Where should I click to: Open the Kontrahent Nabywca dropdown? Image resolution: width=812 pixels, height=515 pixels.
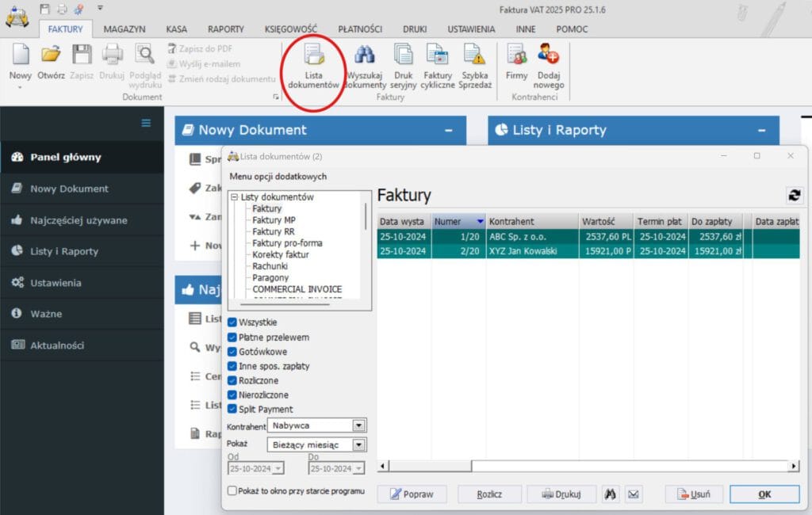pyautogui.click(x=359, y=425)
